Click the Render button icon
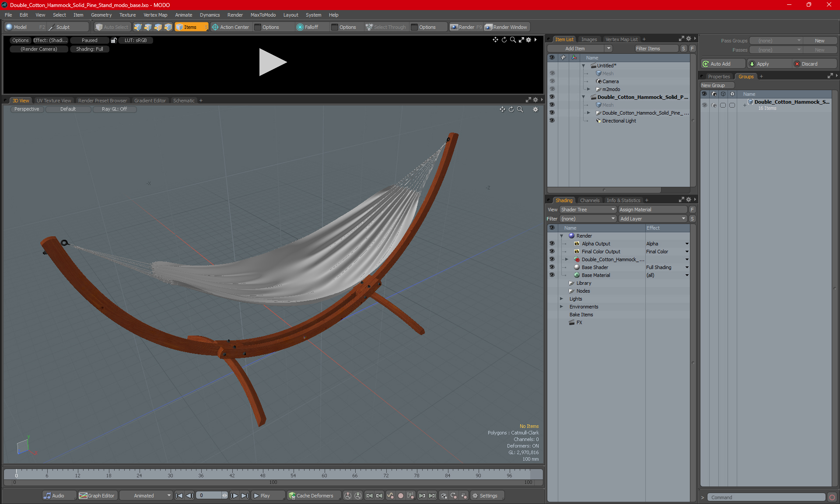The height and width of the screenshot is (504, 840). 455,27
